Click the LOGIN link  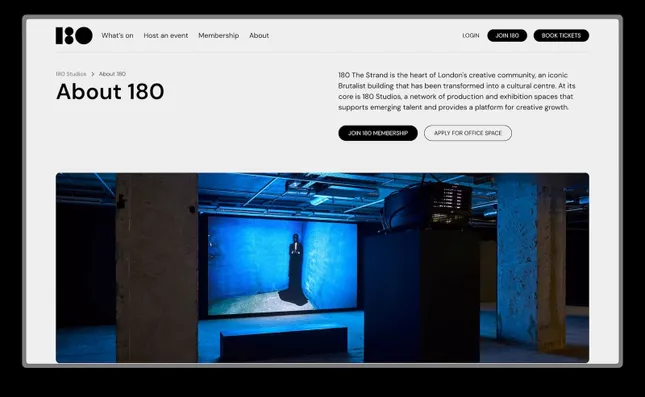click(x=471, y=36)
